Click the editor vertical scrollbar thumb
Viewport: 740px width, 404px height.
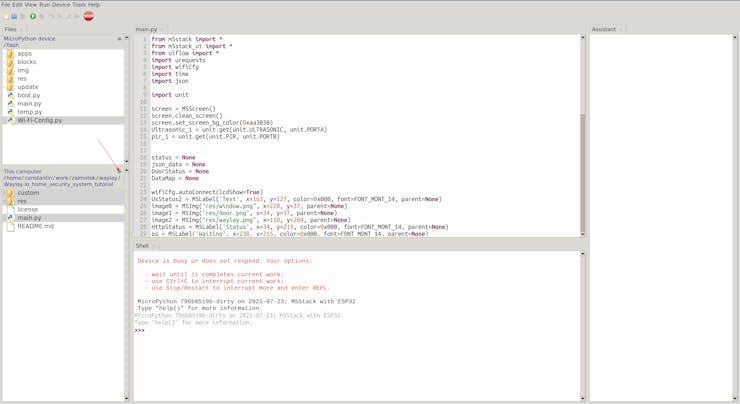click(582, 171)
